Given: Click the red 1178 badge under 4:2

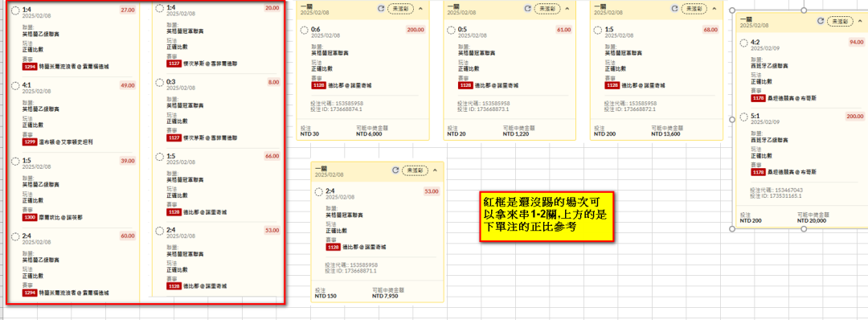Looking at the screenshot, I should point(759,97).
